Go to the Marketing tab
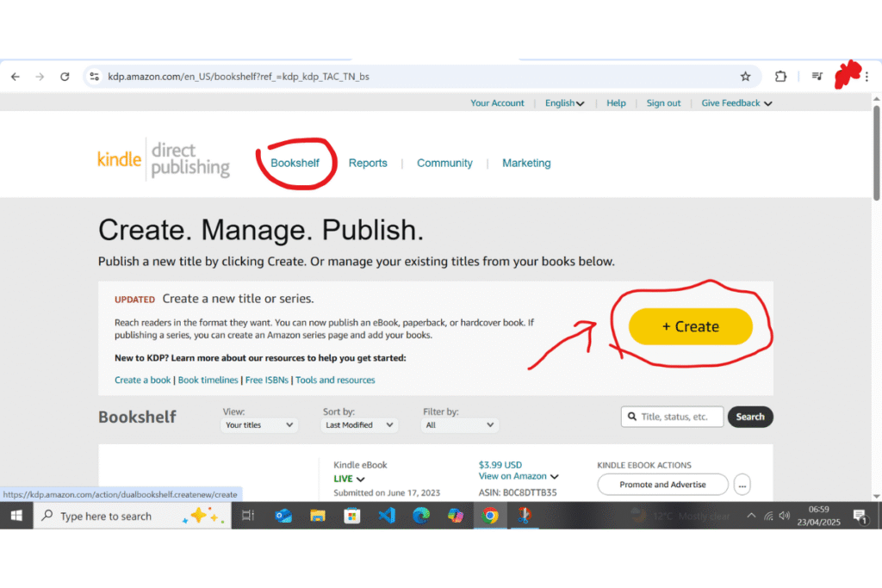882x588 pixels. pos(526,163)
